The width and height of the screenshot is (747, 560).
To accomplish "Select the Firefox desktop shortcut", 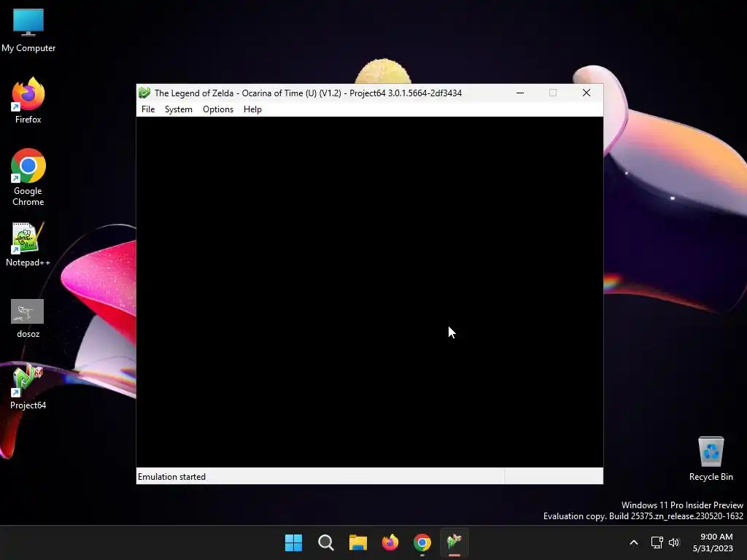I will [x=28, y=101].
